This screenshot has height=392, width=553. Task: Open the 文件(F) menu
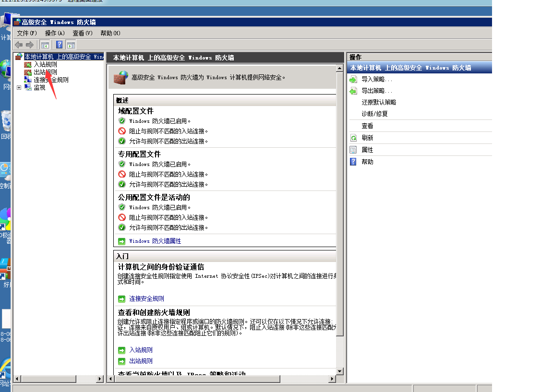[27, 33]
